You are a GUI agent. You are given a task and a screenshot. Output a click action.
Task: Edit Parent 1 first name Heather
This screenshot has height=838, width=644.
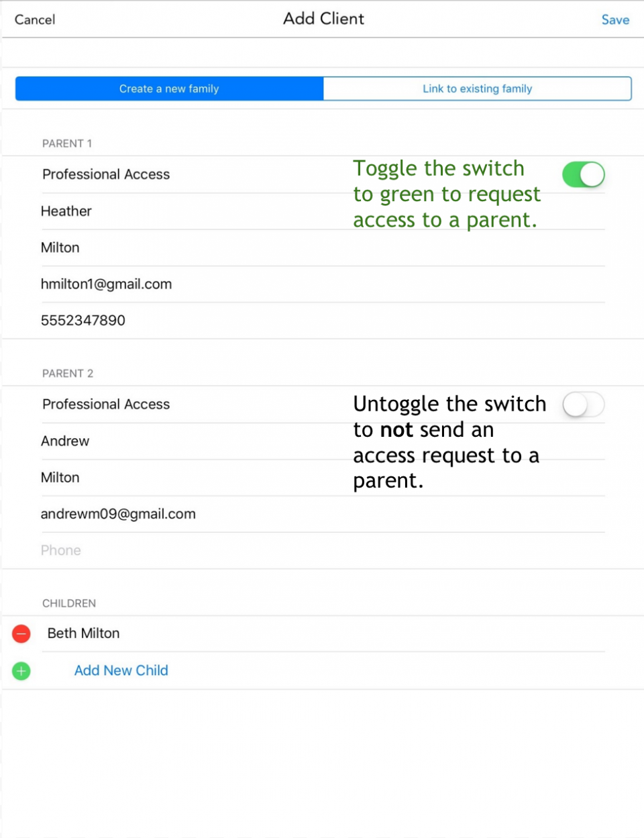coord(323,211)
